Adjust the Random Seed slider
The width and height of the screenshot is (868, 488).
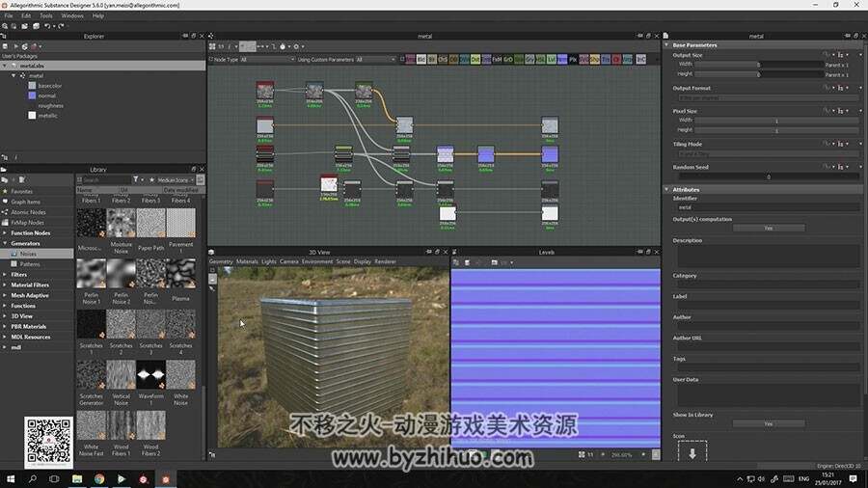coord(769,176)
